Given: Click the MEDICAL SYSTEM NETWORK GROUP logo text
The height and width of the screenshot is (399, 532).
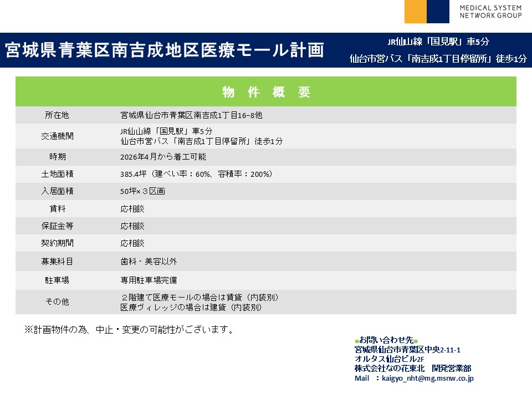Looking at the screenshot, I should click(491, 12).
